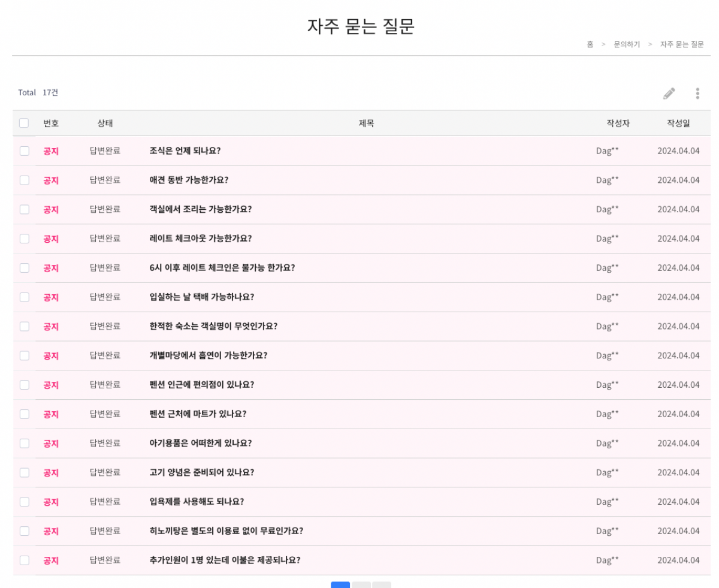This screenshot has height=588, width=719.
Task: Click '문의하기' breadcrumb link
Action: (627, 44)
